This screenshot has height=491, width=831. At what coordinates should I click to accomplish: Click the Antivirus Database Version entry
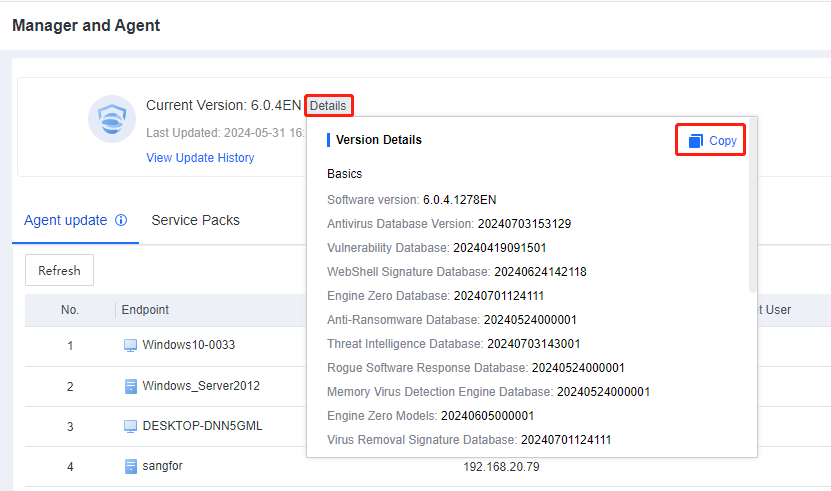[x=449, y=224]
